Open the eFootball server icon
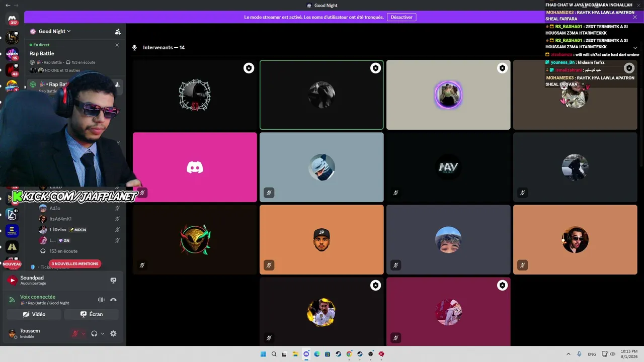 click(x=12, y=231)
